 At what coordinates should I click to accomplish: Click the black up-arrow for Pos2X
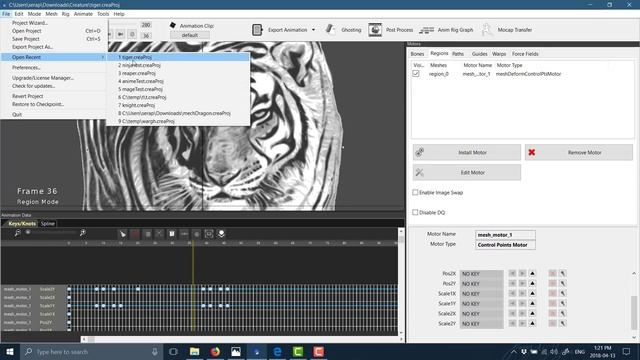[x=532, y=273]
